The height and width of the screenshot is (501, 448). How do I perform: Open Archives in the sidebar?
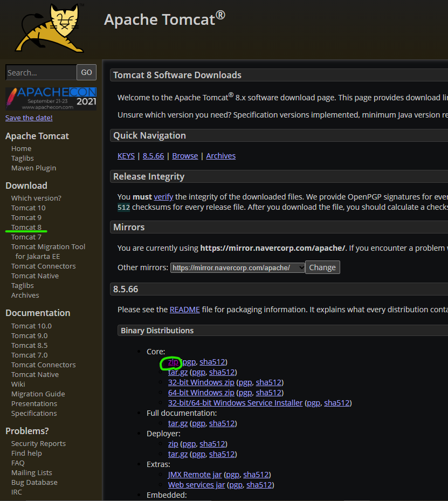point(25,295)
